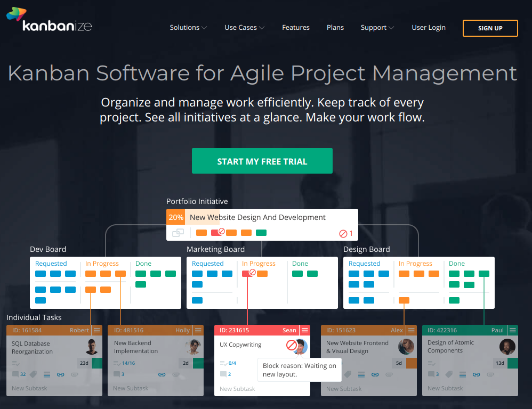This screenshot has height=409, width=532.
Task: Click the 23d duration badge on Robert's card
Action: 84,363
